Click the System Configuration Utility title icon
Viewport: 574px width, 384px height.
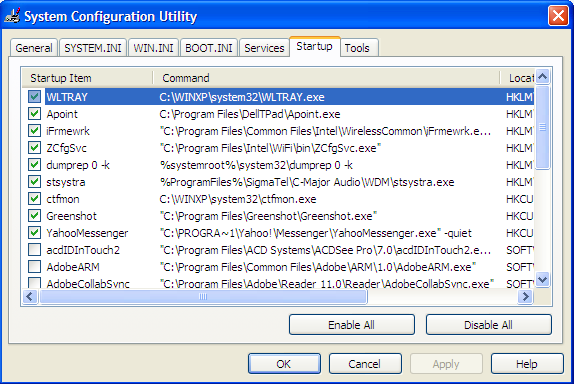[x=12, y=16]
